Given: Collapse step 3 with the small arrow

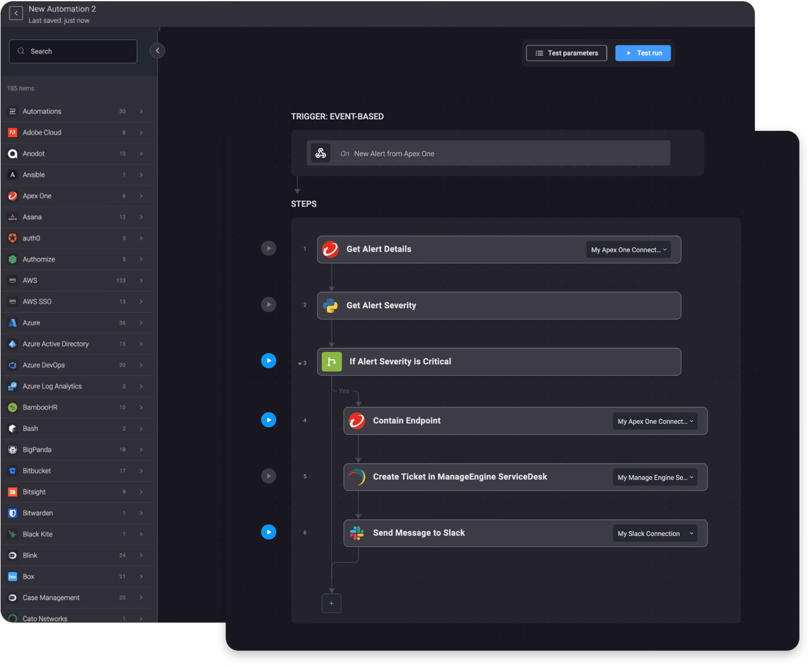Looking at the screenshot, I should (300, 363).
